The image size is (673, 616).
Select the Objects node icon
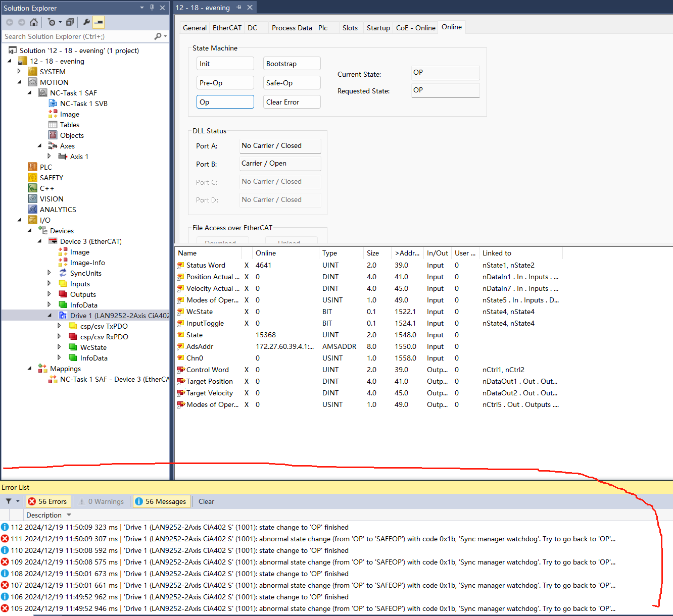coord(53,135)
